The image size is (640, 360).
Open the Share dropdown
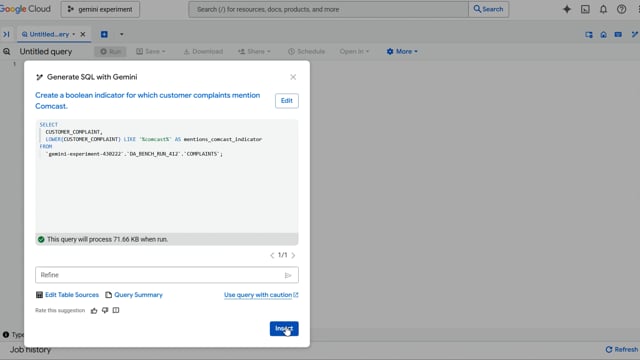254,51
